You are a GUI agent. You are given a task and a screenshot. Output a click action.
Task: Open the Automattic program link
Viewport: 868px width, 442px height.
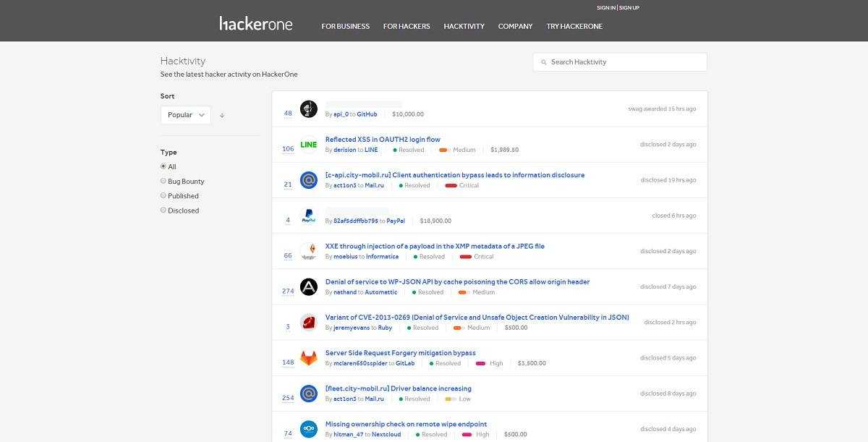point(381,292)
